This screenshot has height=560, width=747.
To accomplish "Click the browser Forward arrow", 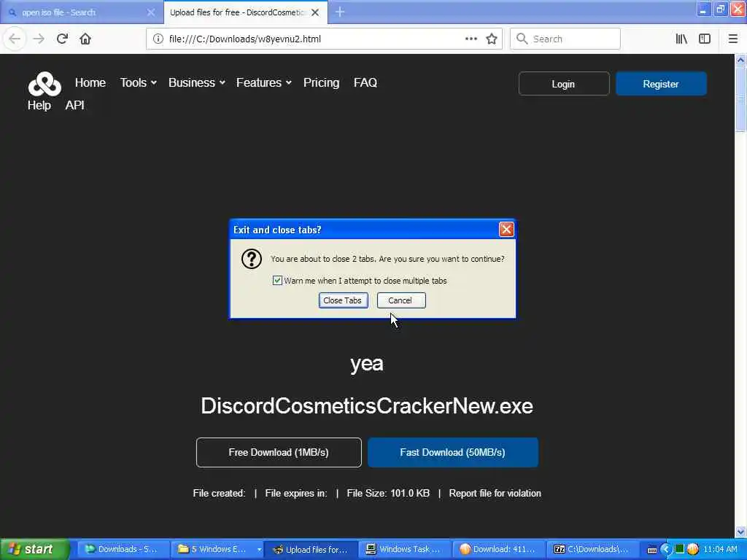I will point(39,39).
